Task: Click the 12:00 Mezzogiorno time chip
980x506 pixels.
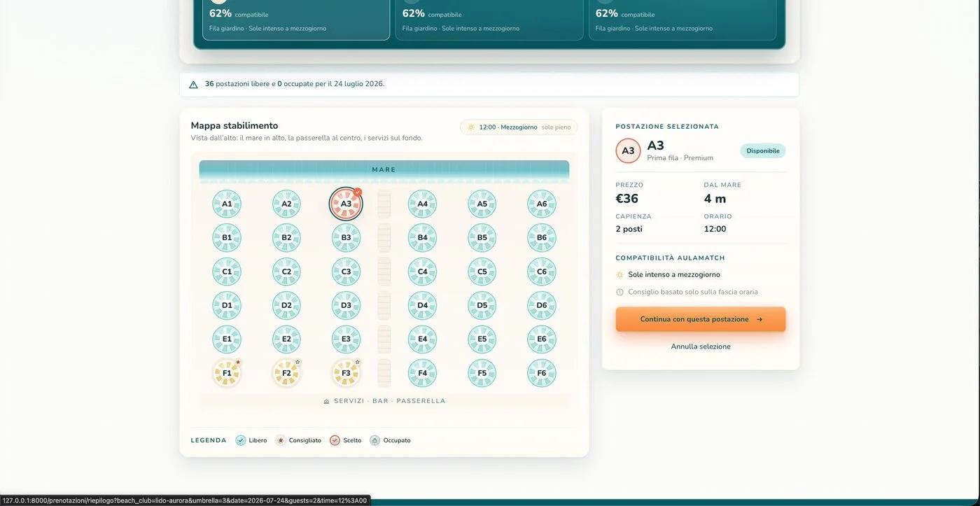Action: pos(519,127)
